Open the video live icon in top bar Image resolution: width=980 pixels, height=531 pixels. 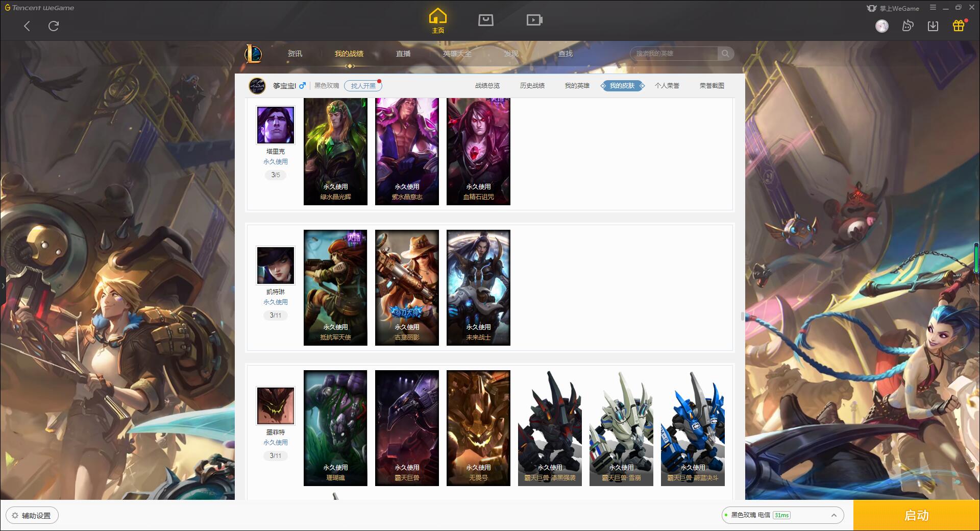pos(534,20)
